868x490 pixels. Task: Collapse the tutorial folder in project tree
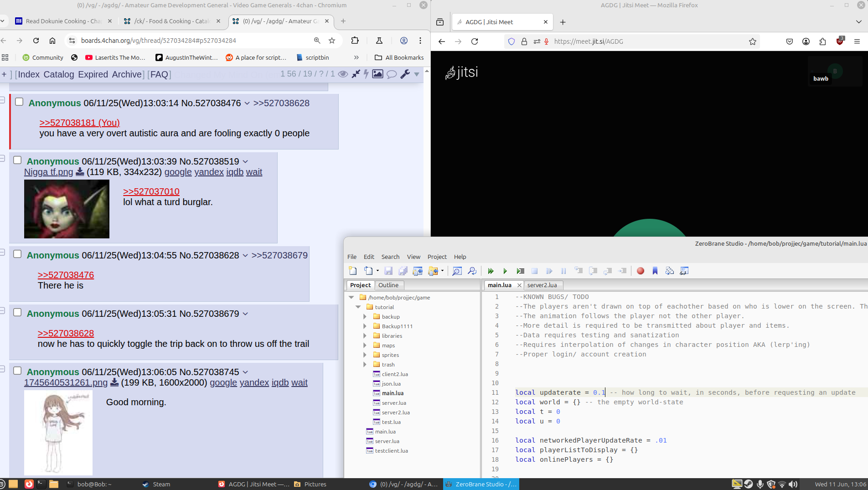click(x=358, y=307)
